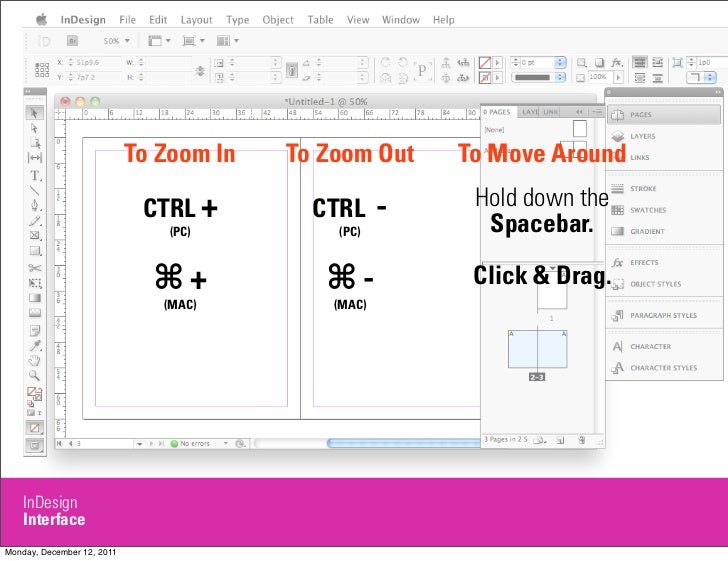Toggle the screen mode button at toolbox bottom
This screenshot has height=561, width=728.
point(35,445)
